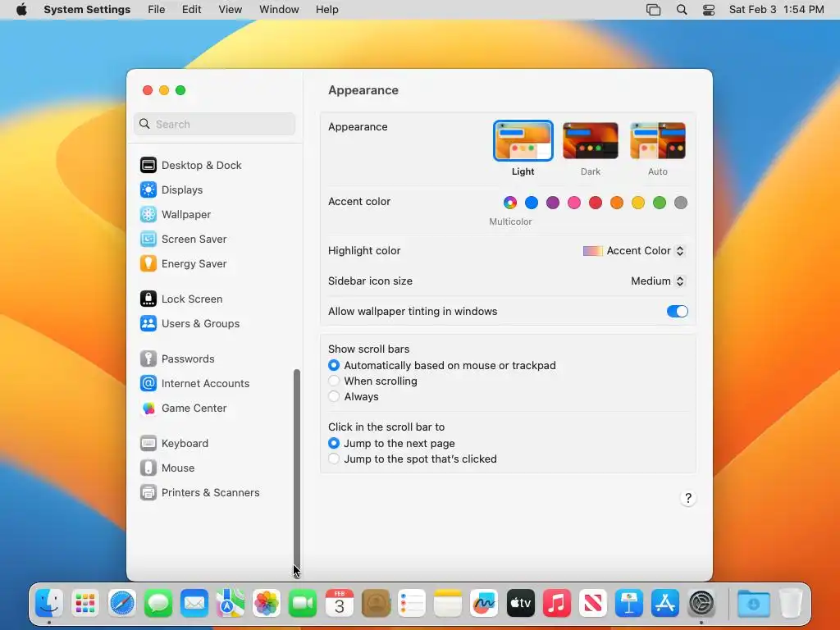Choose the Multicolor accent color
The width and height of the screenshot is (840, 630).
click(x=510, y=203)
